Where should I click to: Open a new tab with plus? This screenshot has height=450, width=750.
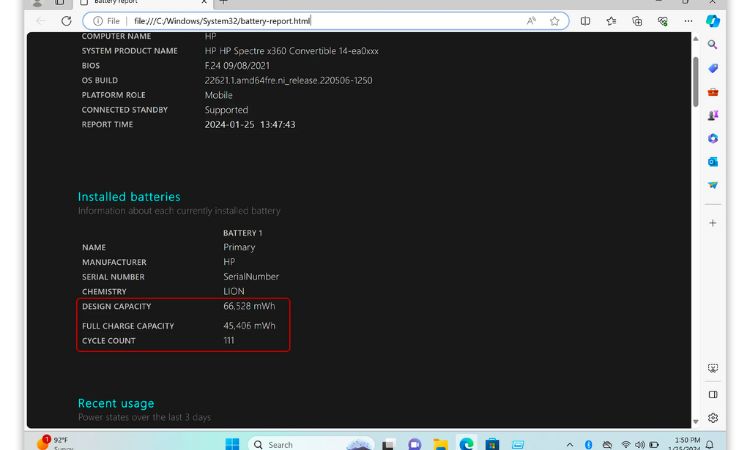(223, 2)
